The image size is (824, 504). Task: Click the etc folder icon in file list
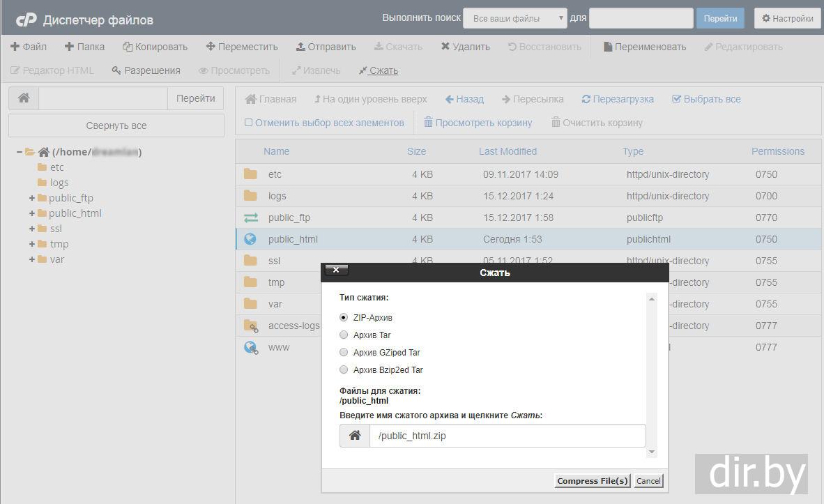[x=251, y=174]
